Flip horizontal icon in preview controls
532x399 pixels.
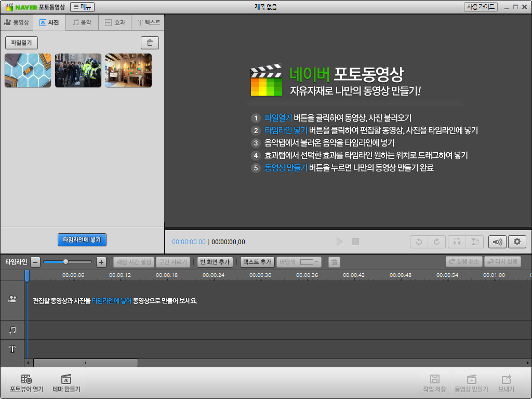[x=457, y=242]
